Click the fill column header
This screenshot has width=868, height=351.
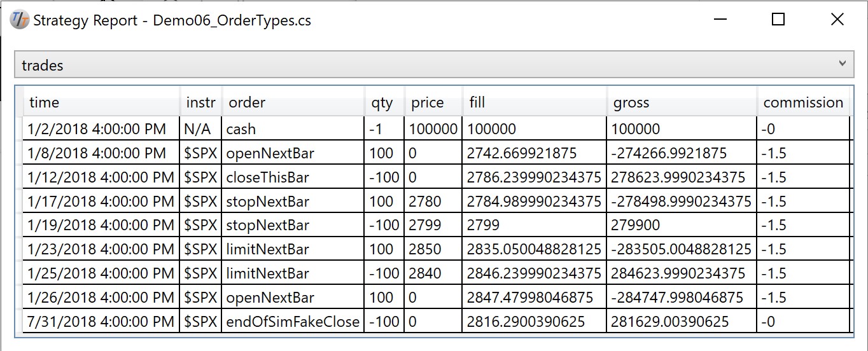[x=535, y=102]
